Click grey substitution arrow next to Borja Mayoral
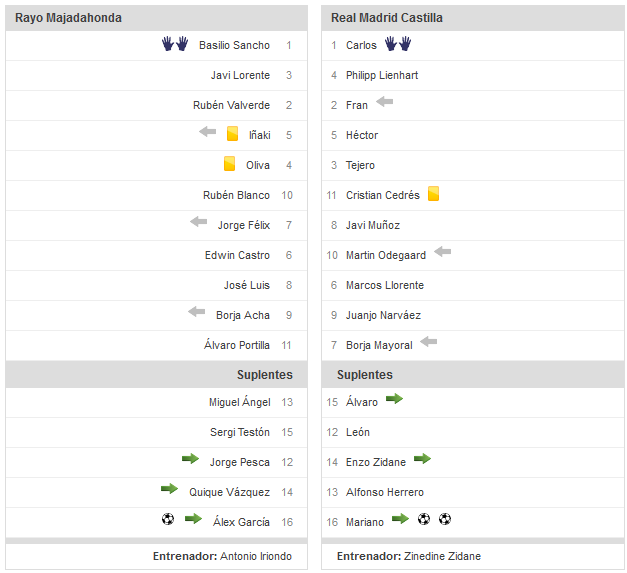This screenshot has height=573, width=627. [429, 343]
